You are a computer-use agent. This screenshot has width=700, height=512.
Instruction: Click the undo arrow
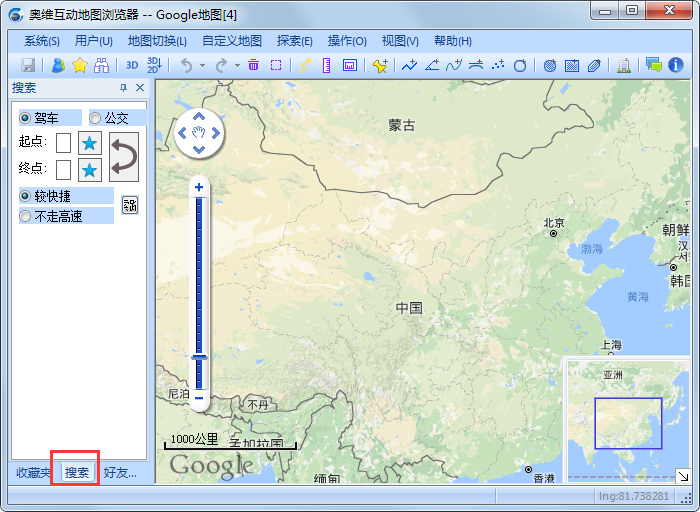[186, 65]
